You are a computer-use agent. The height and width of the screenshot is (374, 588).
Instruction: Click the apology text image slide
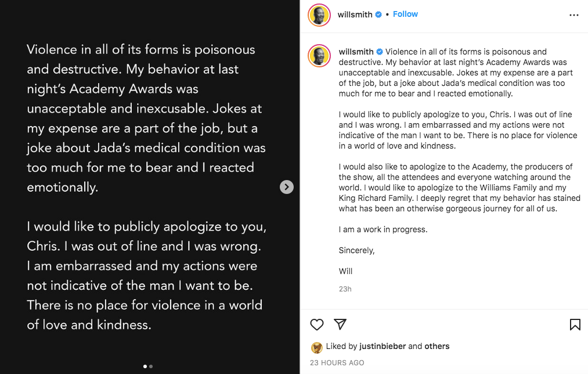point(150,187)
